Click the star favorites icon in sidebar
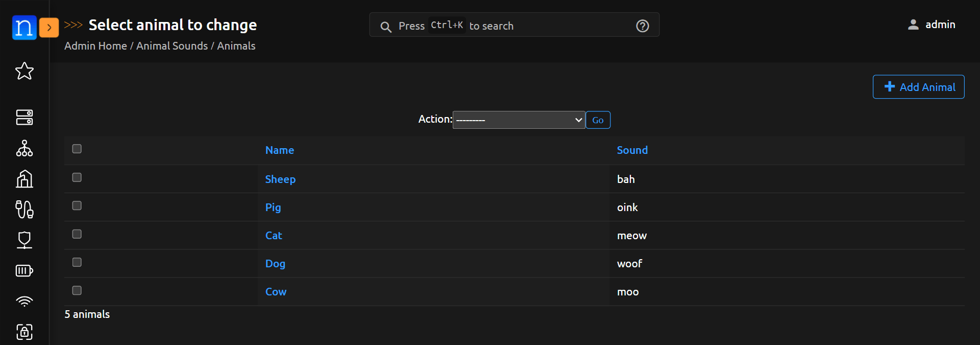Screen dimensions: 980x345 click(24, 71)
